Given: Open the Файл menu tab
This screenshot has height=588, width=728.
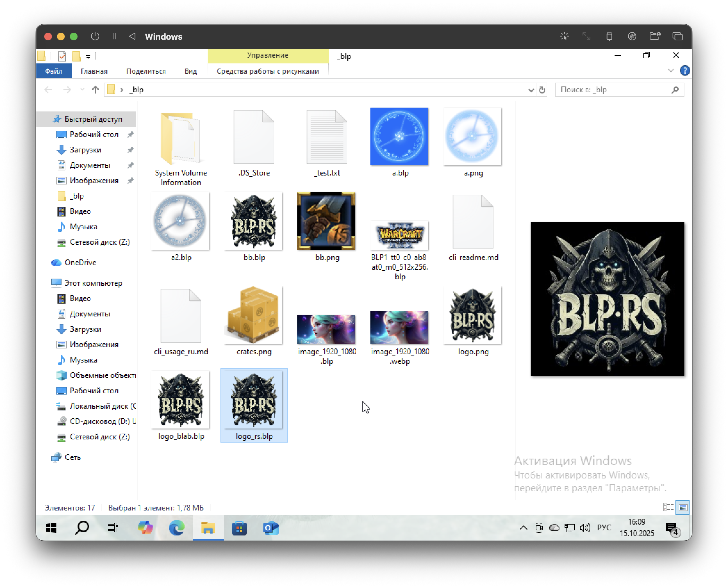Looking at the screenshot, I should [x=54, y=71].
